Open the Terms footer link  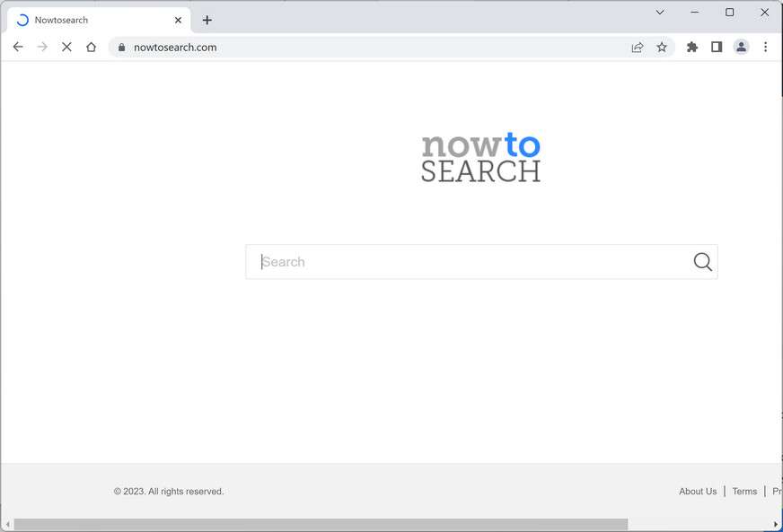(744, 491)
